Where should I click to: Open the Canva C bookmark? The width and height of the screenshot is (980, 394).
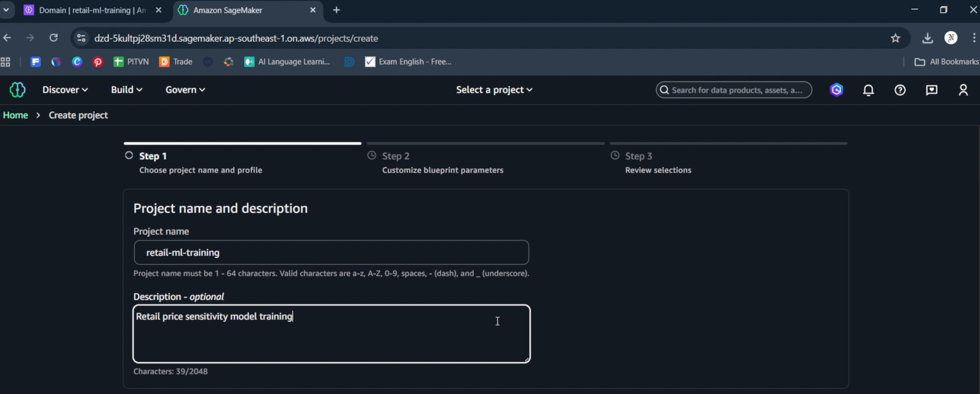77,62
